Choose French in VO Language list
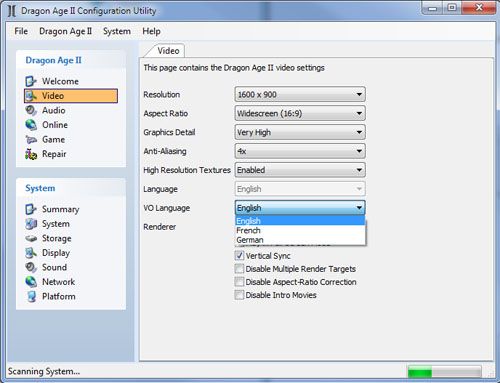 click(300, 230)
